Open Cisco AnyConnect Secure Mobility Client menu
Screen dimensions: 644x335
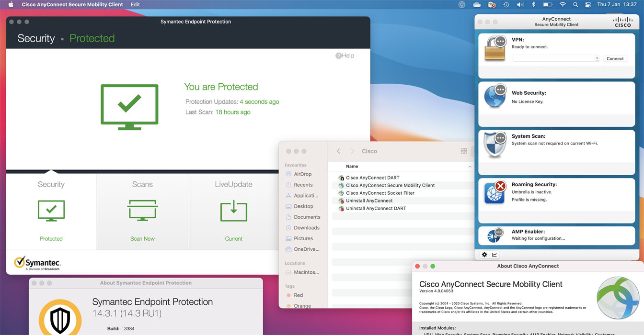[72, 4]
